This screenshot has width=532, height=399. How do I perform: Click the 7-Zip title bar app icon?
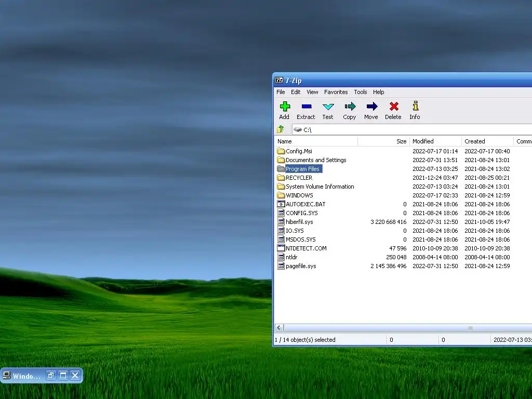[279, 81]
